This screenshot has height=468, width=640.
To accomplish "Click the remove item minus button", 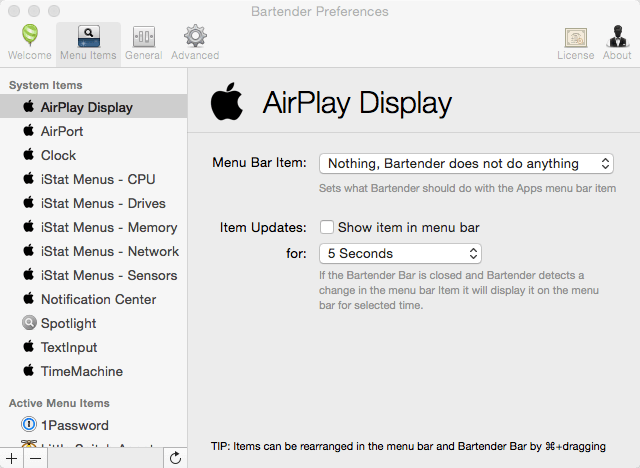I will (x=36, y=458).
